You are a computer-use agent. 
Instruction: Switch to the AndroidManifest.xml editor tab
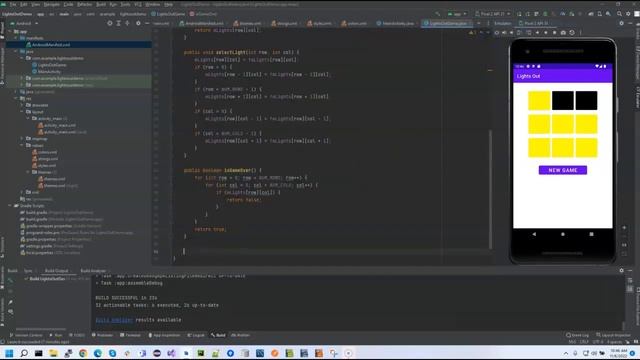[x=202, y=23]
